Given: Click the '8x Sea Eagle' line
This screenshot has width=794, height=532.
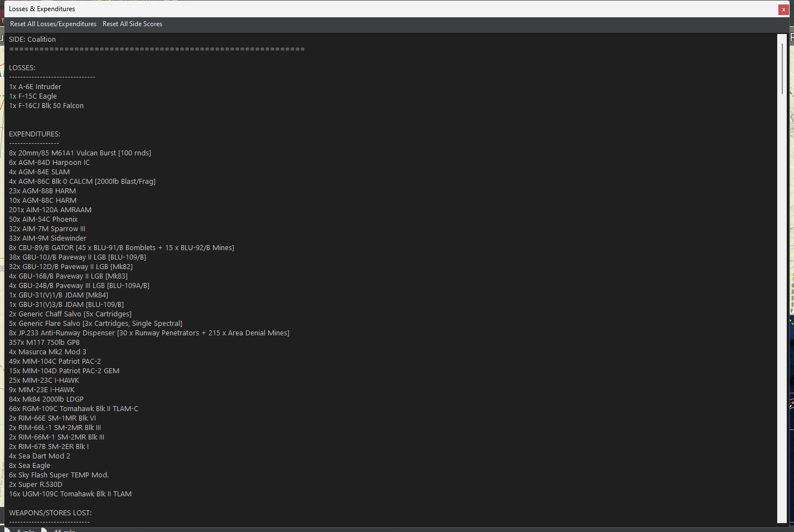Looking at the screenshot, I should (30, 466).
